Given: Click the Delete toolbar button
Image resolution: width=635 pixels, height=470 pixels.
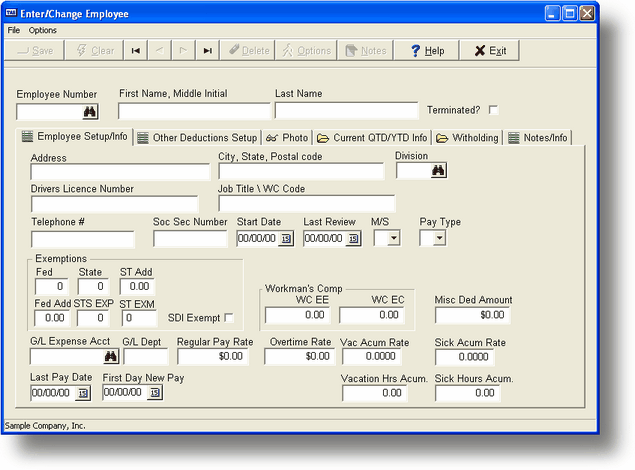Looking at the screenshot, I should (x=248, y=51).
